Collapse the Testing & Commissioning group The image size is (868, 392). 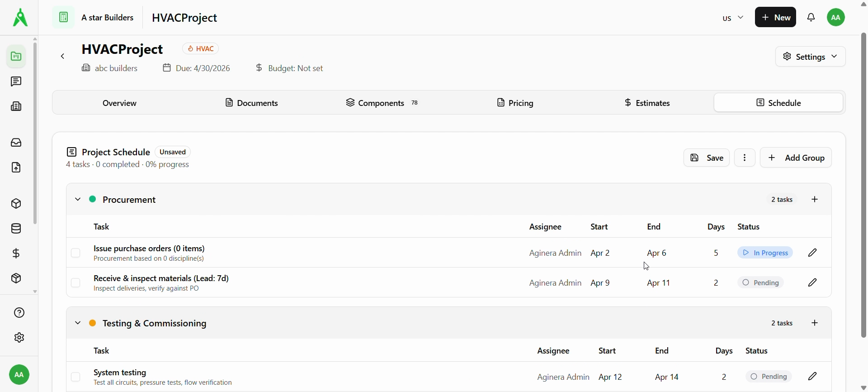78,323
